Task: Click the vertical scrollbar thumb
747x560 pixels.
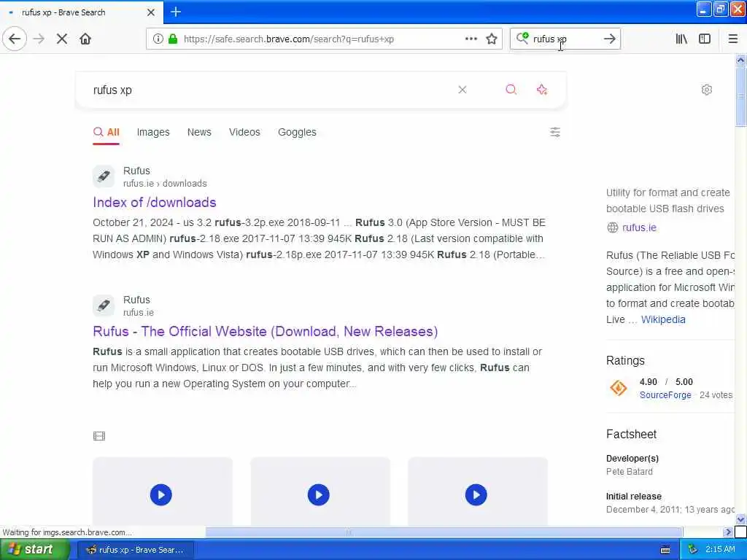Action: pos(740,97)
